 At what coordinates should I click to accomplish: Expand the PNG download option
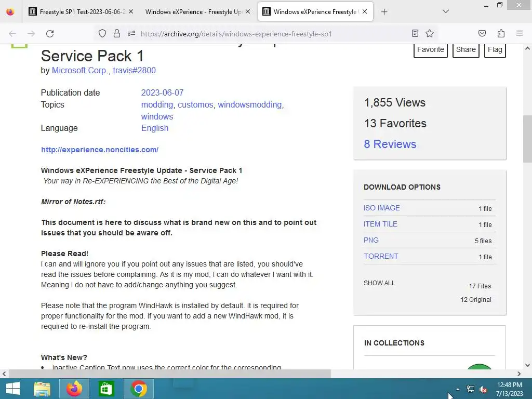(371, 240)
